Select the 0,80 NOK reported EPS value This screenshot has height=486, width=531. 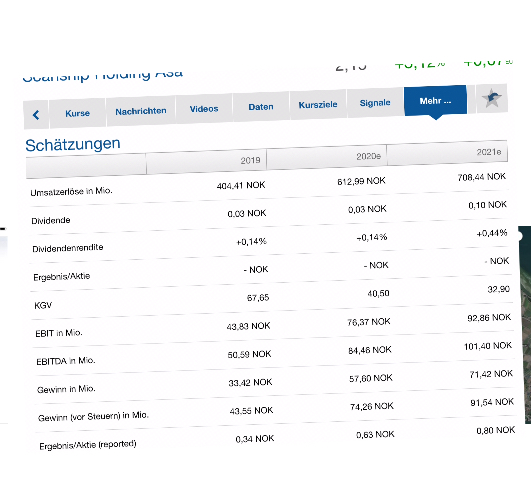pyautogui.click(x=495, y=430)
